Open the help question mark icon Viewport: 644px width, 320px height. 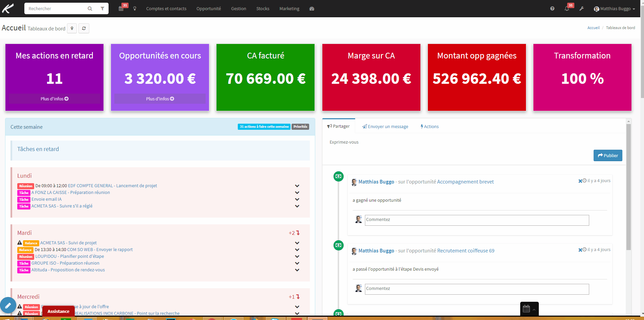pyautogui.click(x=552, y=9)
